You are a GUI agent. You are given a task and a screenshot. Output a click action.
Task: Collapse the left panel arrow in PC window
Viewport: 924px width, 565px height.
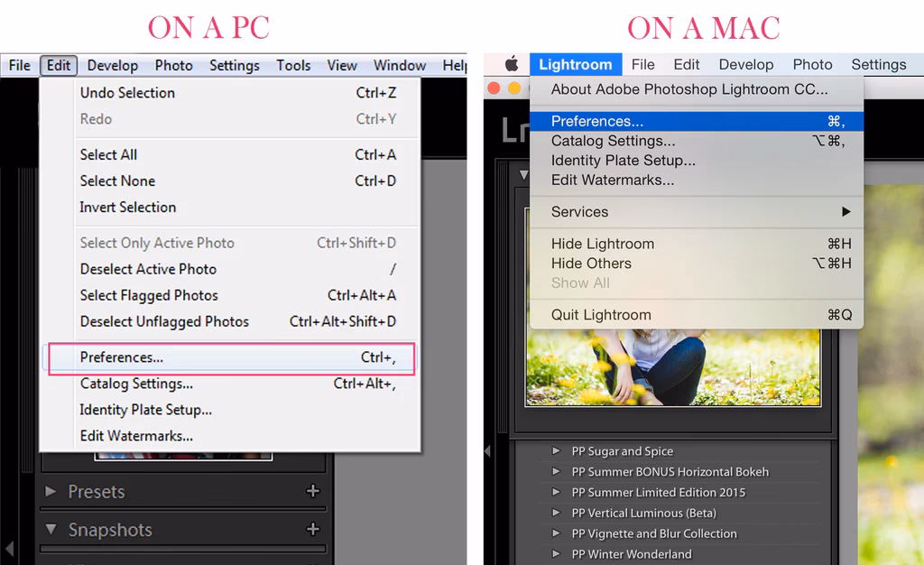(x=9, y=549)
